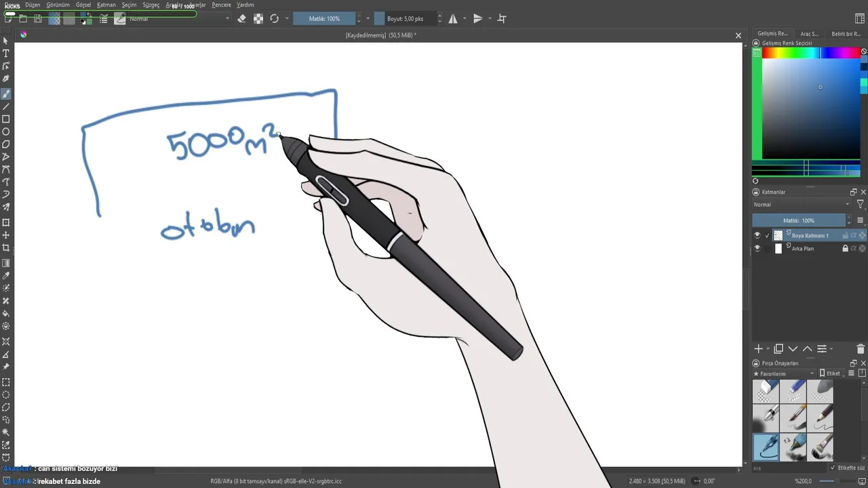
Task: Open the Katman menu
Action: (106, 5)
